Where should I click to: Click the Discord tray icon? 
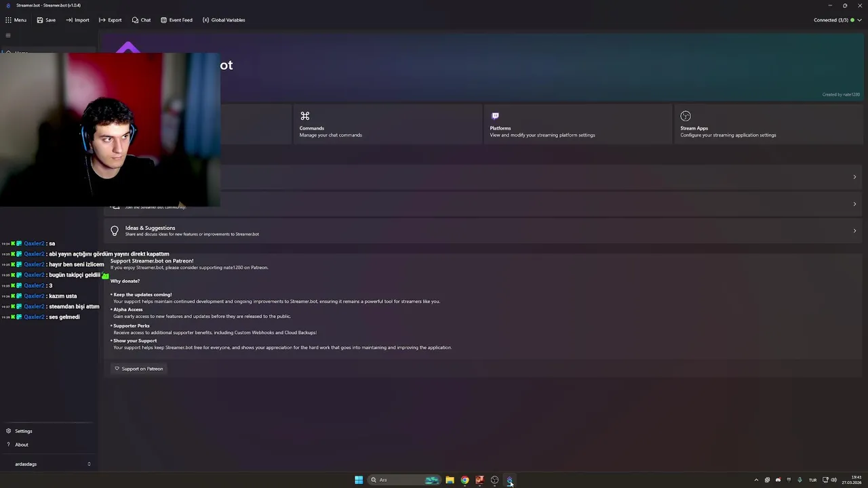click(778, 480)
